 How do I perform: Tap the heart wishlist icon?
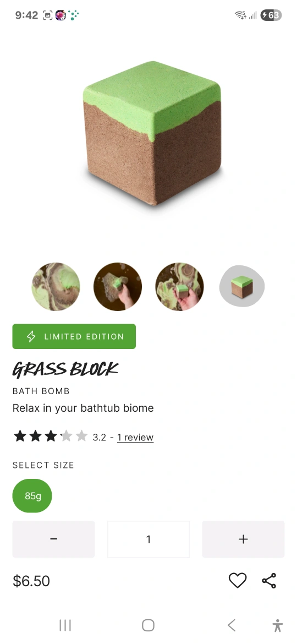[x=238, y=580]
